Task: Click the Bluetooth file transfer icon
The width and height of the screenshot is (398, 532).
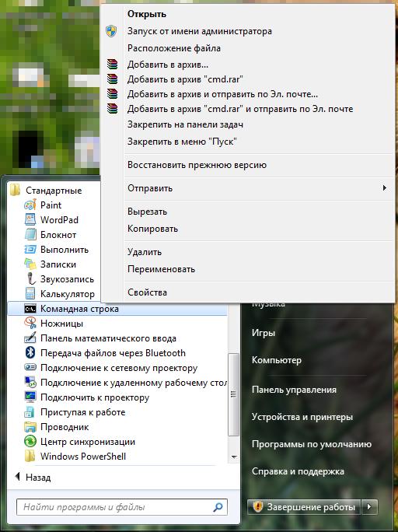Action: click(x=30, y=353)
